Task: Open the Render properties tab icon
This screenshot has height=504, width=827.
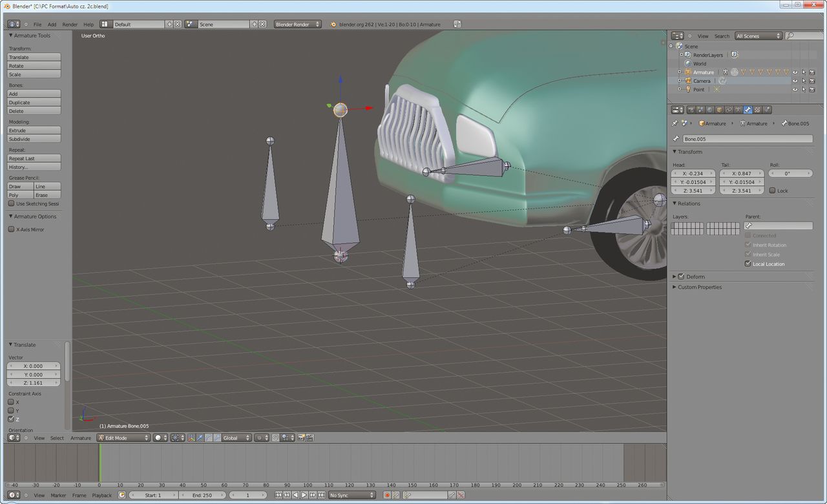Action: coord(691,110)
